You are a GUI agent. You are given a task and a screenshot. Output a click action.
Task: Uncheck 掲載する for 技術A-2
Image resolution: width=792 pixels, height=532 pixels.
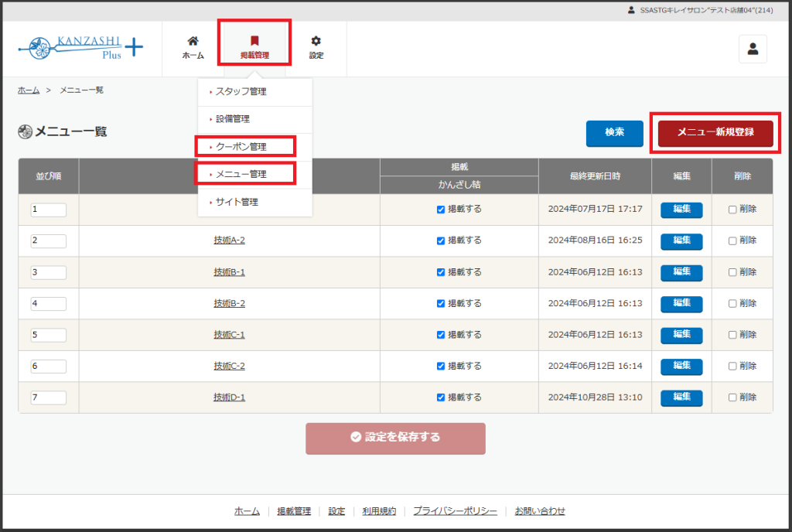pos(441,240)
